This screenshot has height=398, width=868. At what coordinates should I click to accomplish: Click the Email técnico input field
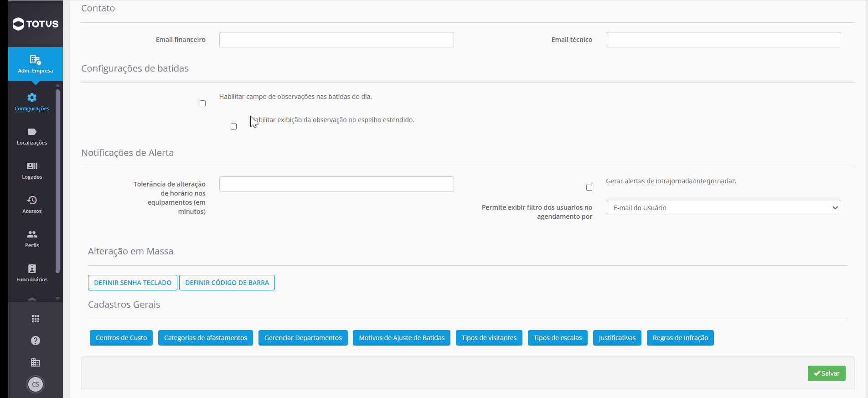[723, 40]
